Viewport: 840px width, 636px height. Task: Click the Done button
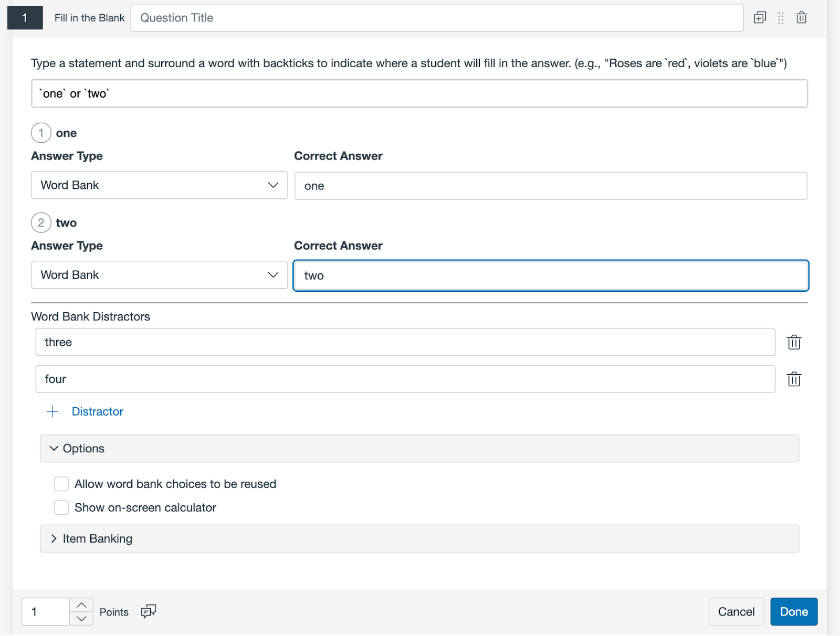793,612
